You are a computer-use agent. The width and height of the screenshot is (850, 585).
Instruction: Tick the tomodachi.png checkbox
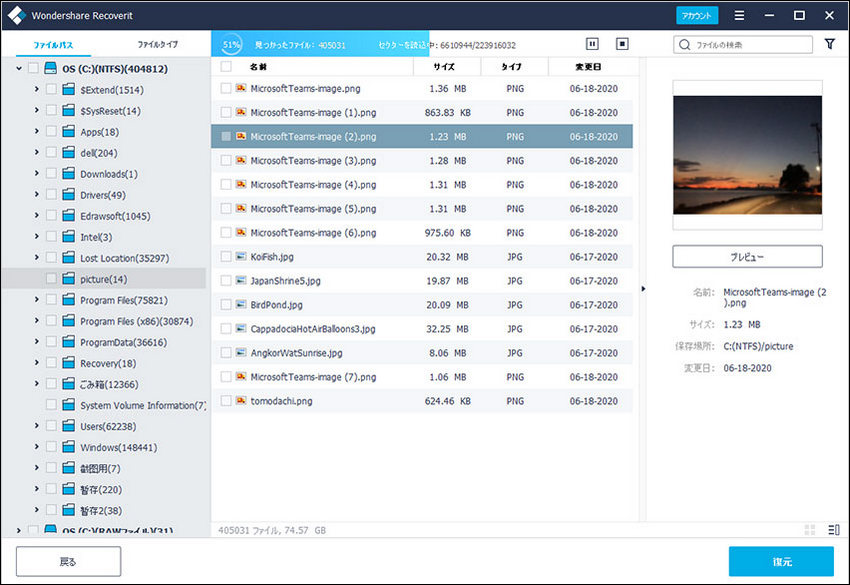[x=226, y=401]
